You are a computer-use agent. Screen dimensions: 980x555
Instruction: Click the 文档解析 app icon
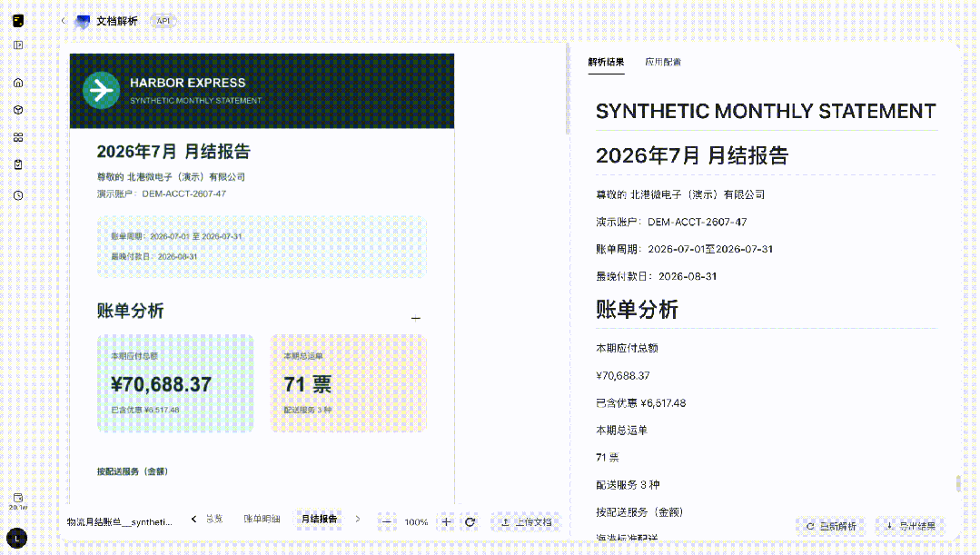tap(83, 21)
